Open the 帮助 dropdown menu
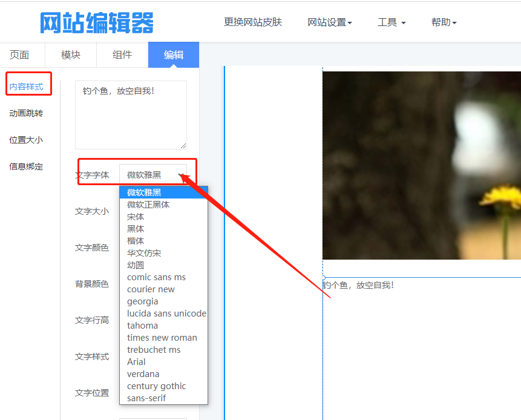The height and width of the screenshot is (420, 521). 444,22
